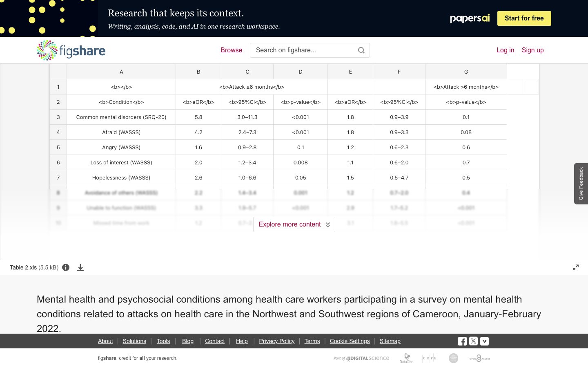Click Start for free button
This screenshot has width=588, height=368.
524,18
